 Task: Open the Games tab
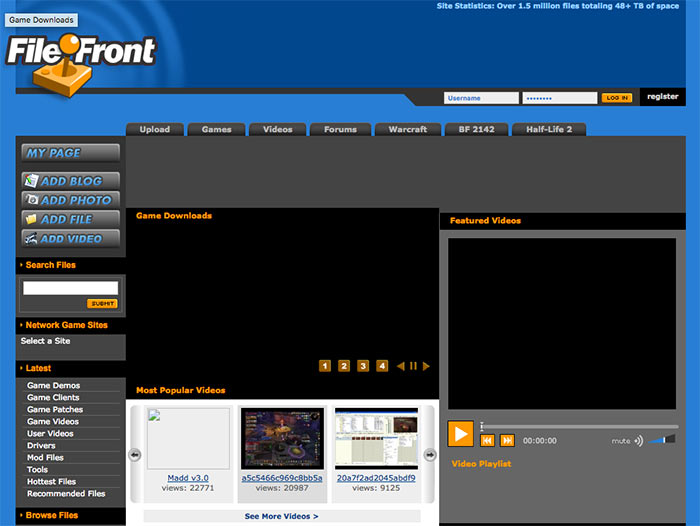217,129
